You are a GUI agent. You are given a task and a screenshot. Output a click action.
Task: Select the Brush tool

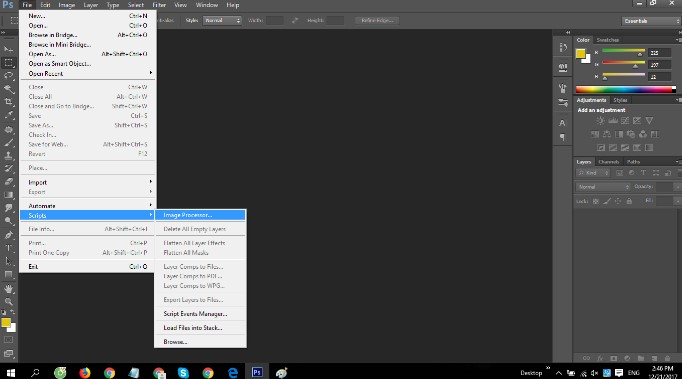[8, 142]
